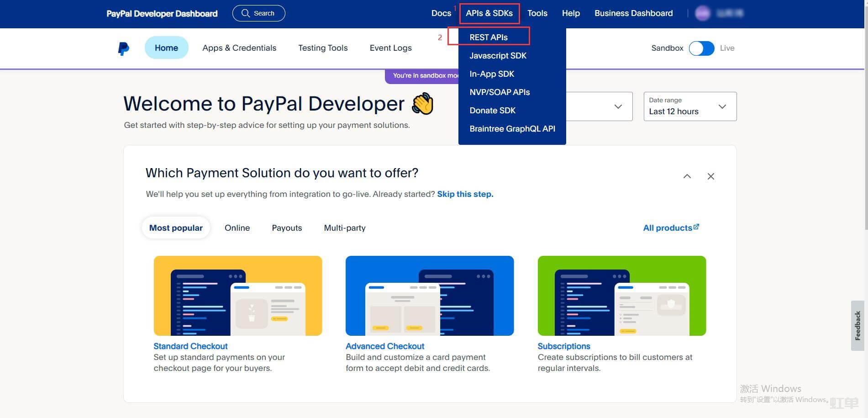Click the Advanced Checkout blue thumbnail

[430, 296]
